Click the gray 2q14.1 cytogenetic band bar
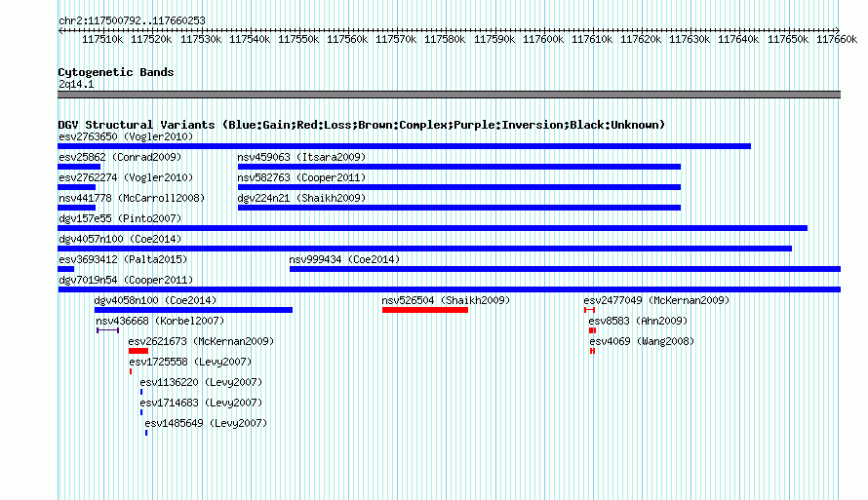Screen dimensions: 868x500 pyautogui.click(x=449, y=95)
